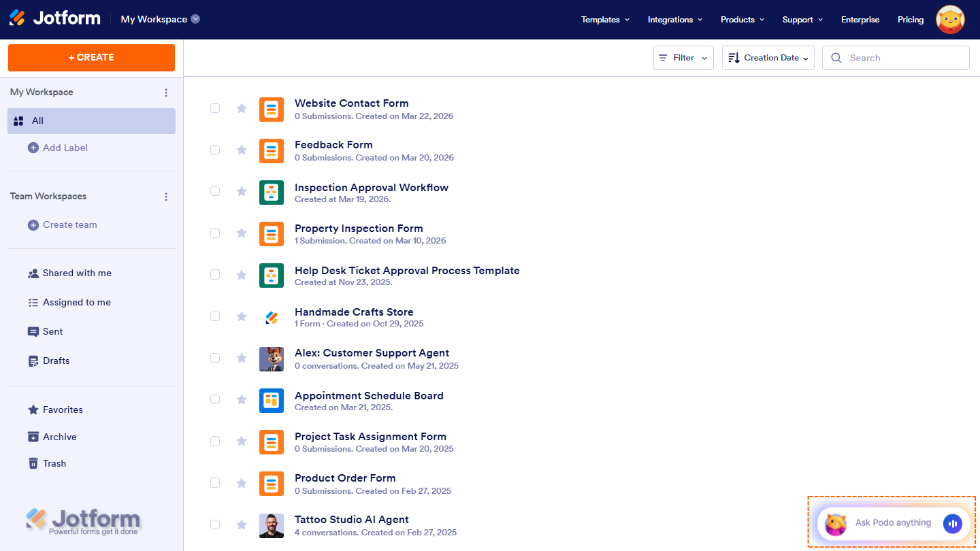Open the Templates menu

click(604, 20)
